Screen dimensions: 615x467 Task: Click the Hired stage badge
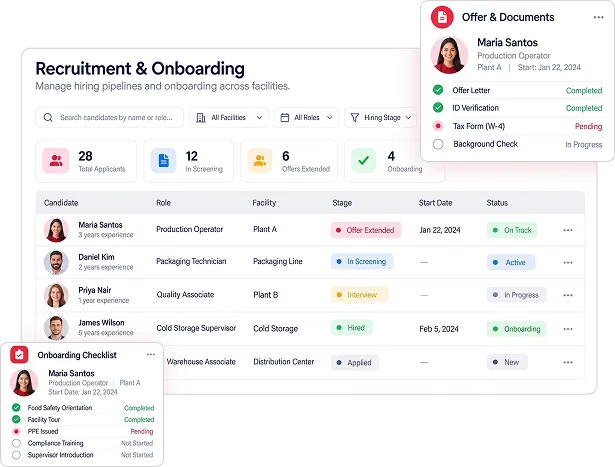tap(352, 328)
